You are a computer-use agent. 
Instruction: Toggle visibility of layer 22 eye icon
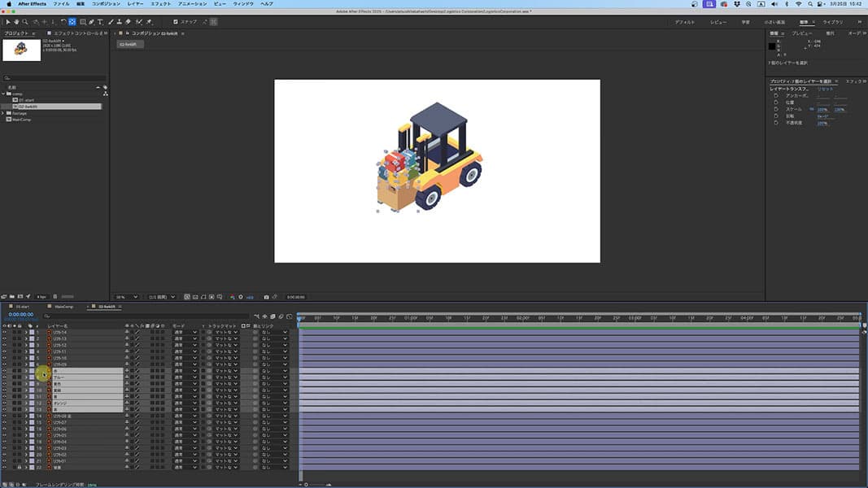click(4, 468)
